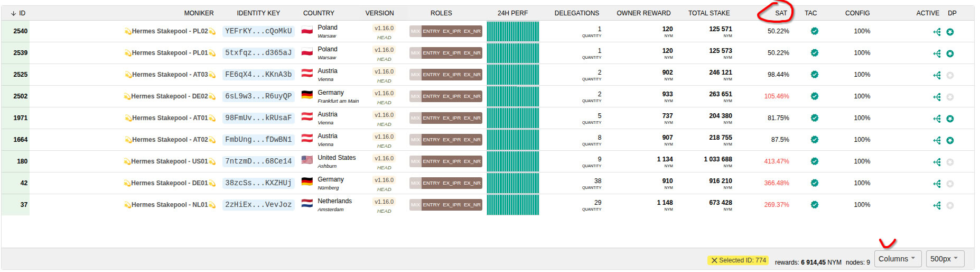Viewport: 980px width, 272px height.
Task: Select the Hermes Stakepool - DE01 moniker
Action: coord(170,183)
